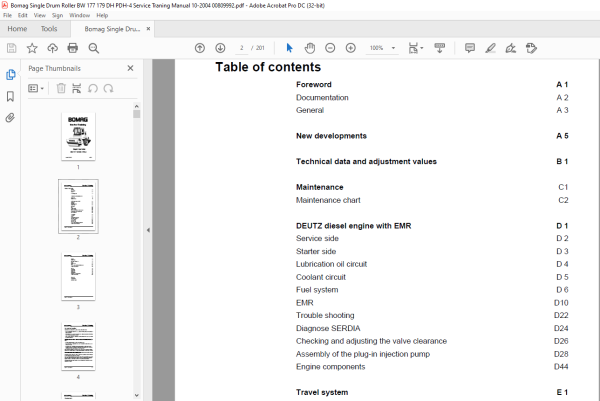The width and height of the screenshot is (600, 401).
Task: Delete pages with trash icon
Action: tap(61, 88)
